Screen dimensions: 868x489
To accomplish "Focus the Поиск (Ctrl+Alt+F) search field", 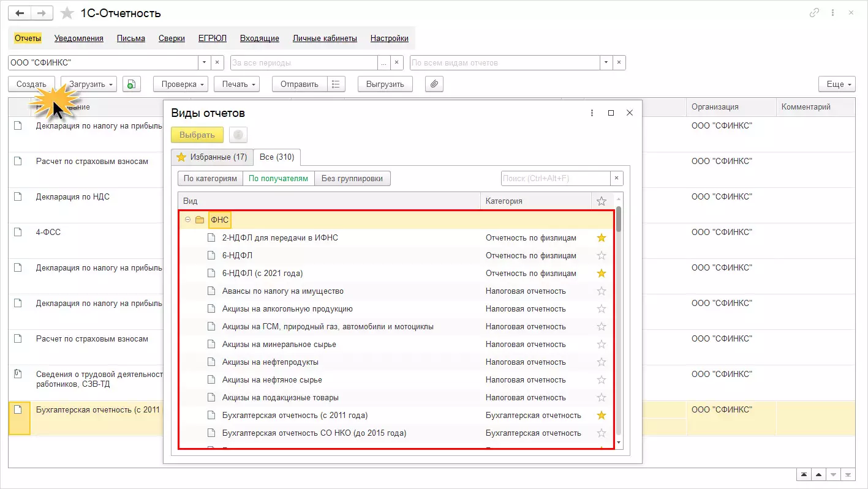I will pos(556,178).
